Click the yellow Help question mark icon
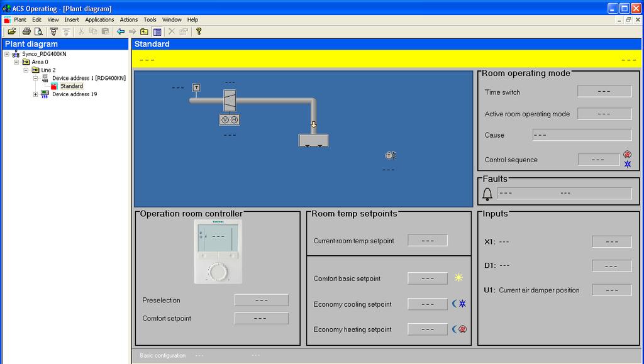 click(199, 31)
